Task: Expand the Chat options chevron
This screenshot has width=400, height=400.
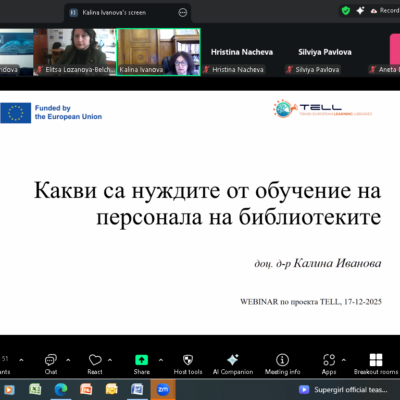Action: (68, 360)
